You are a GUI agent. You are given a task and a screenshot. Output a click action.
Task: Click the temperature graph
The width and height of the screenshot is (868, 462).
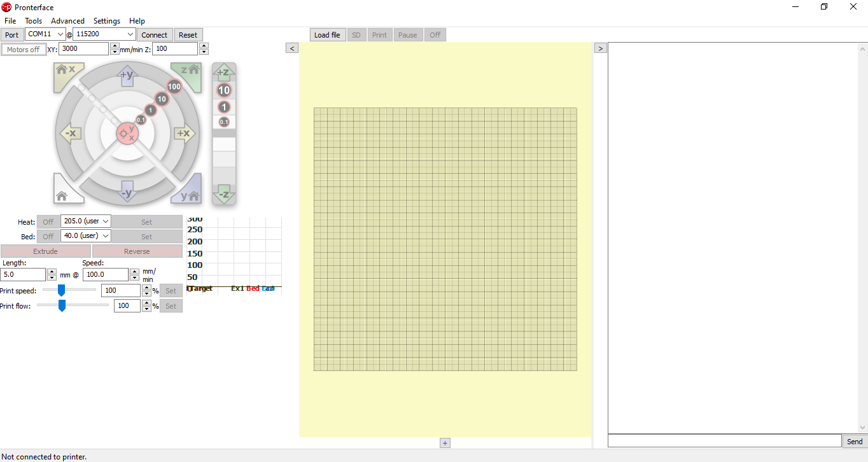234,256
